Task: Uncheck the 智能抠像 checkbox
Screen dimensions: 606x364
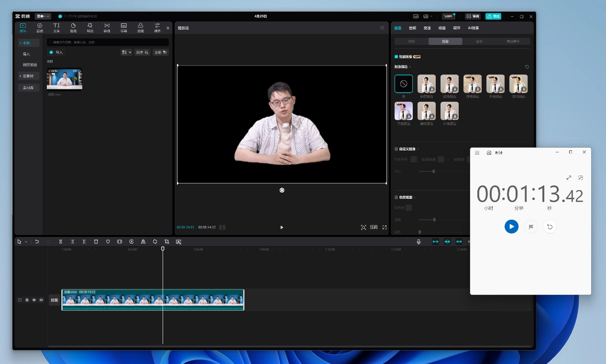Action: [396, 56]
